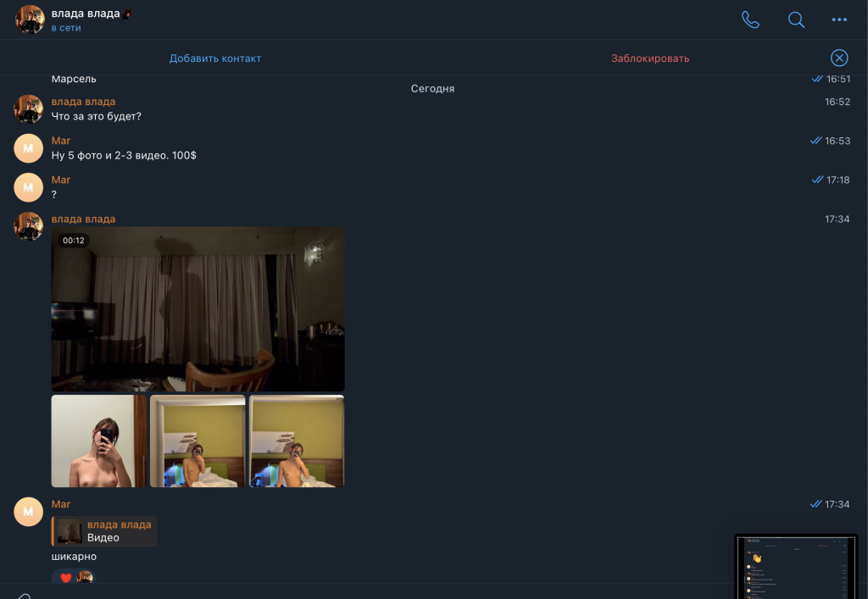
Task: Play the 00:12 video with curtains
Action: (198, 308)
